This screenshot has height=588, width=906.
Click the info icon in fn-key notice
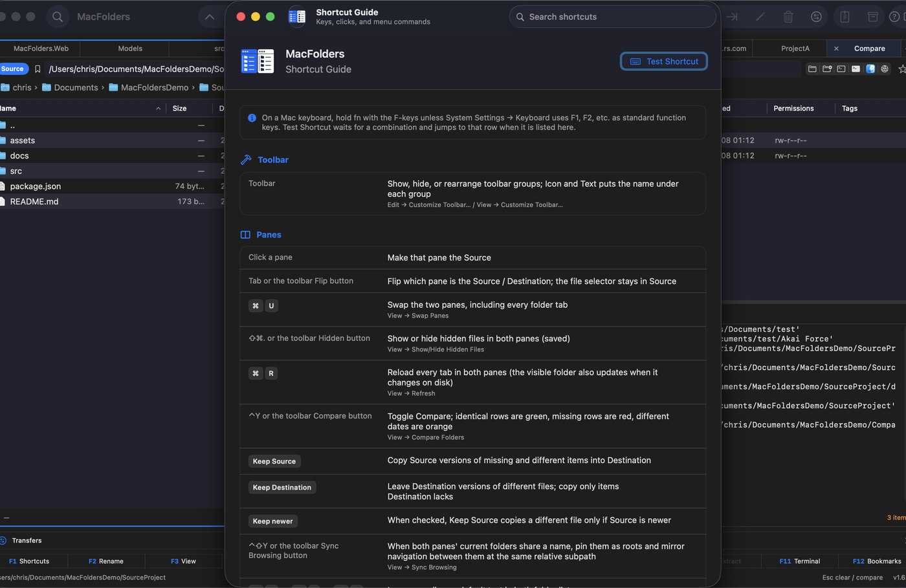pos(252,118)
